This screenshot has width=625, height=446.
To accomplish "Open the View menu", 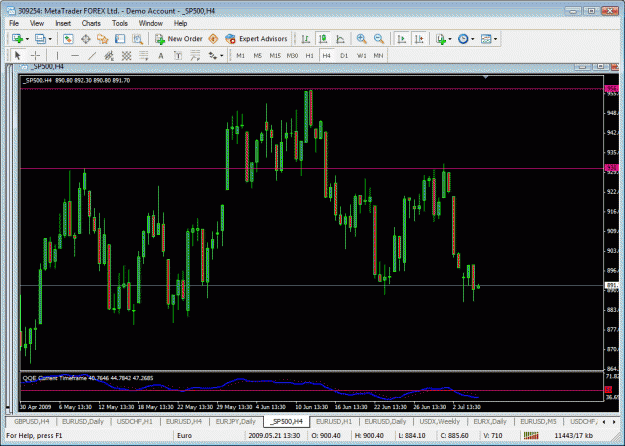I will [37, 23].
